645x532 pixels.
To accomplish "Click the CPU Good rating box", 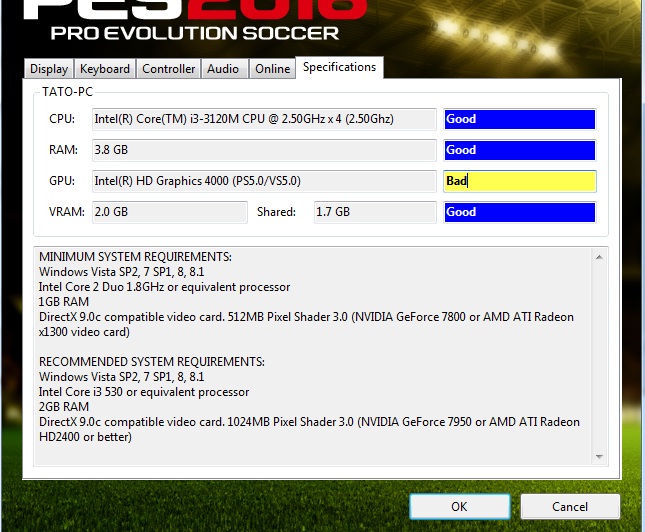I will 520,119.
